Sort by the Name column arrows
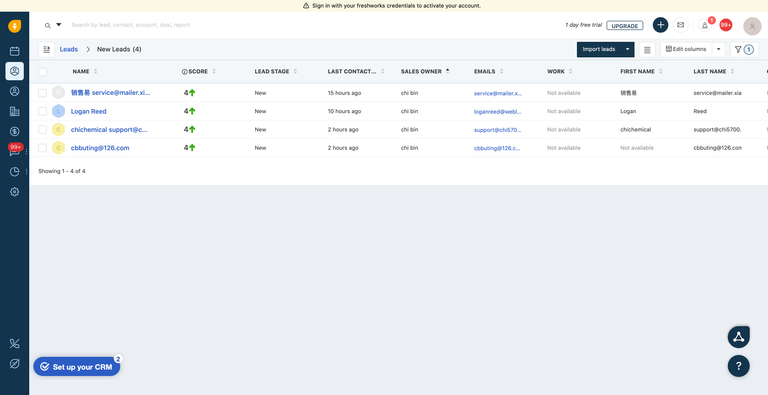 pyautogui.click(x=96, y=72)
